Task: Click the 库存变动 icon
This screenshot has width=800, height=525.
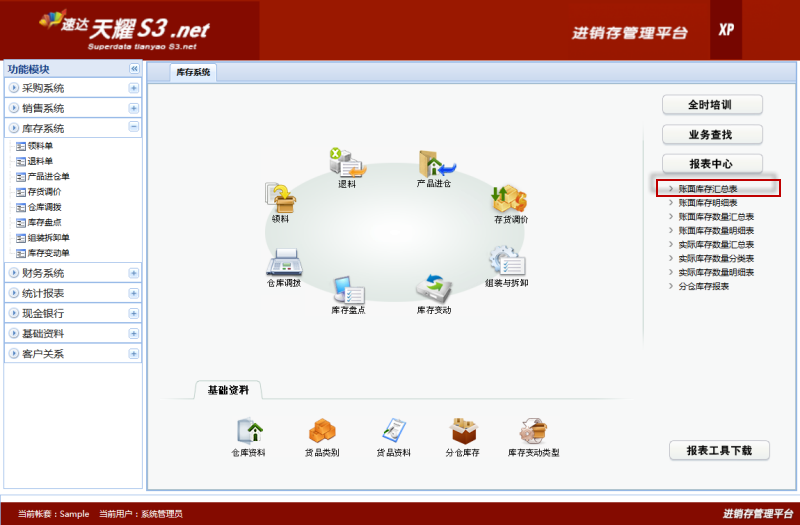Action: [434, 289]
